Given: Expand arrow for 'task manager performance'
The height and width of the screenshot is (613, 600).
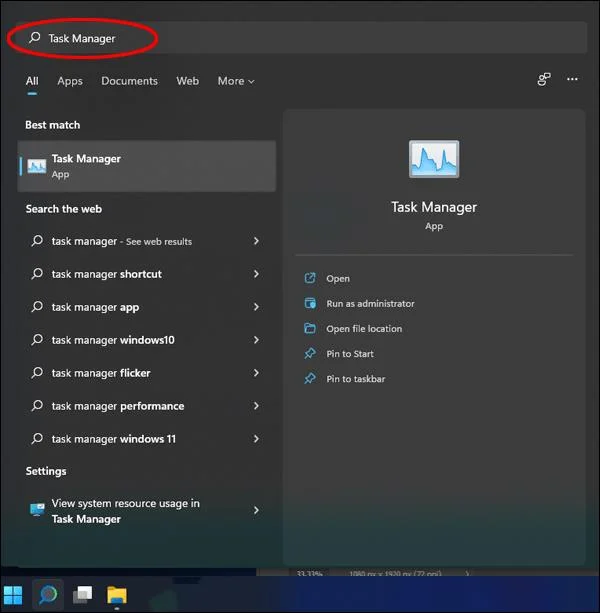Looking at the screenshot, I should (256, 406).
